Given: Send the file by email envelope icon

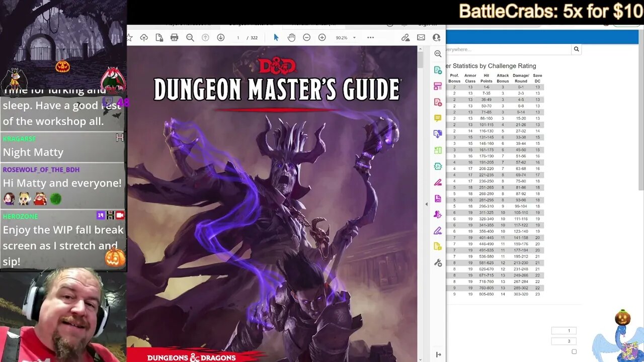Looking at the screenshot, I should click(421, 38).
